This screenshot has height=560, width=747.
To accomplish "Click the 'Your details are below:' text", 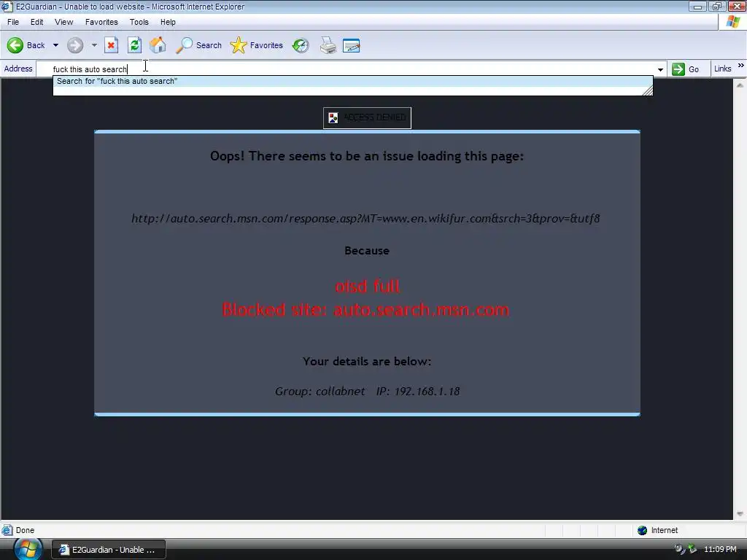I will [367, 361].
